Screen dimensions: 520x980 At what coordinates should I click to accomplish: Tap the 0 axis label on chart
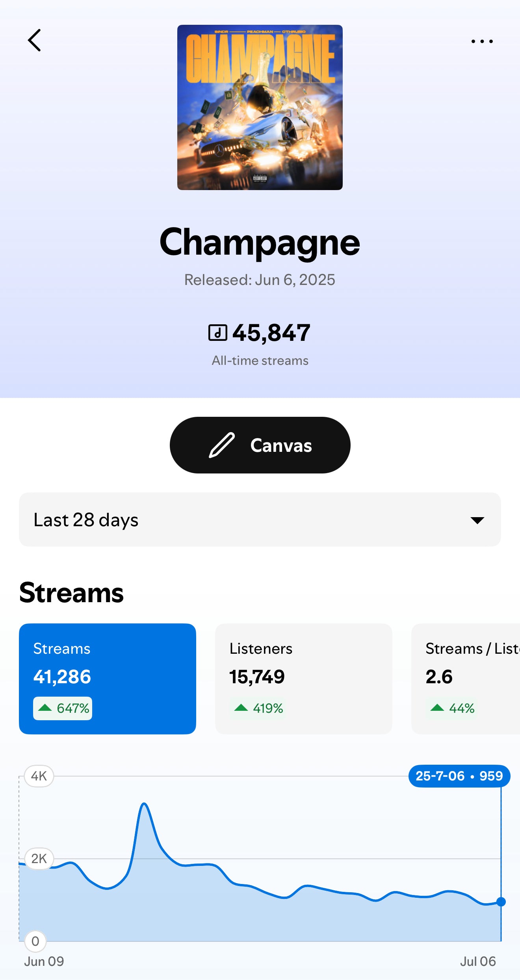[x=35, y=941]
